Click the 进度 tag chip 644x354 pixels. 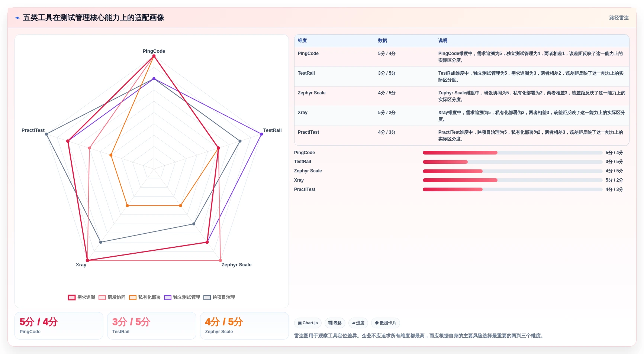click(x=358, y=323)
